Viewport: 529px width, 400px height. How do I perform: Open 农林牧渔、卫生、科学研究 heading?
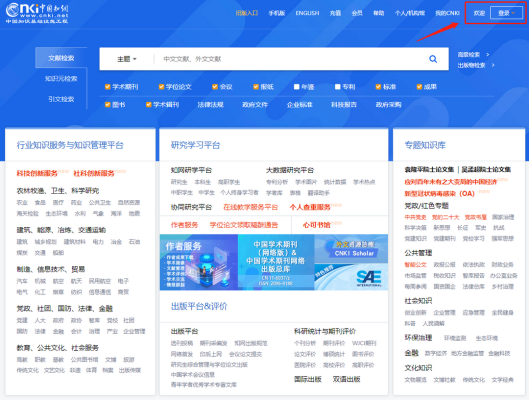click(x=58, y=191)
